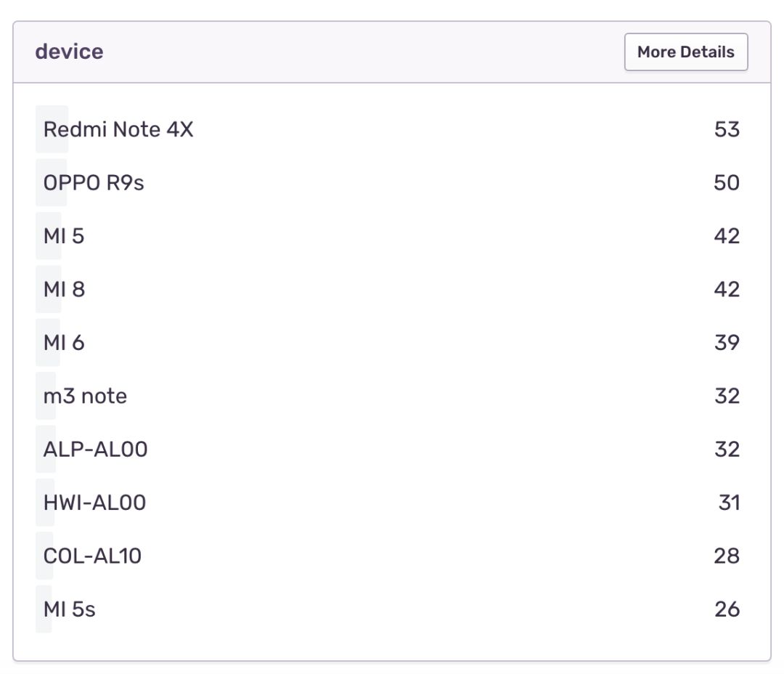Select the ALP-AL00 device entry

pyautogui.click(x=95, y=450)
